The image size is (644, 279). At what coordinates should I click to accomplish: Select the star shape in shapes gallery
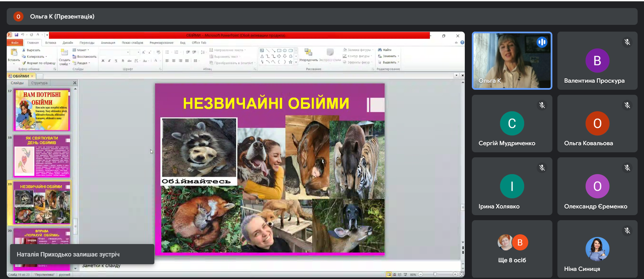pos(290,62)
